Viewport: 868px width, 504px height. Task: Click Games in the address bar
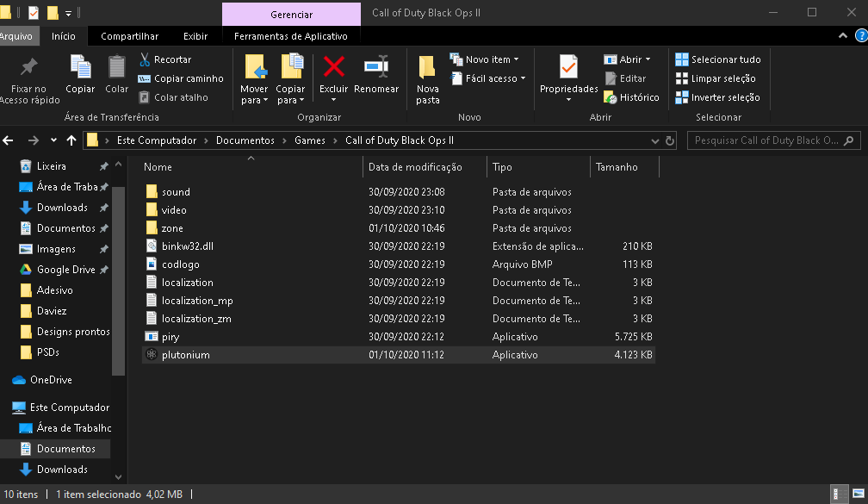coord(310,140)
